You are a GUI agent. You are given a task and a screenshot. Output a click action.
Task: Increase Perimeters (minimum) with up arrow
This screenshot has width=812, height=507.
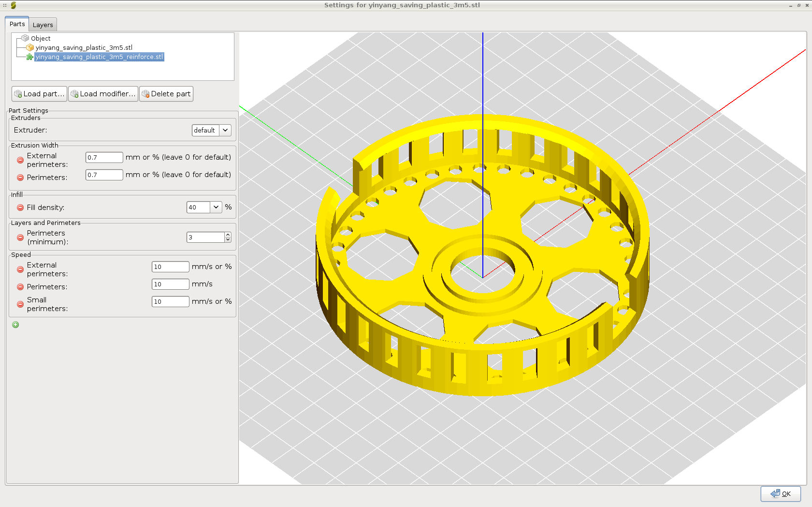228,235
